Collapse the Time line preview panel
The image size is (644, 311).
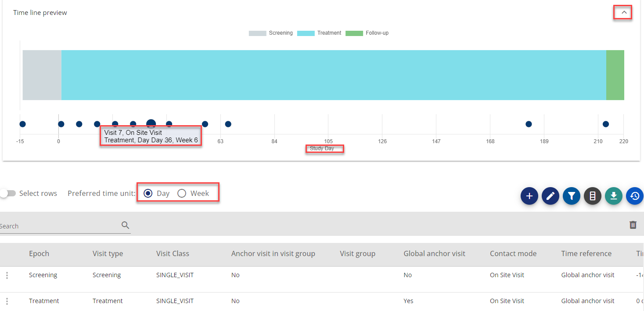tap(624, 13)
